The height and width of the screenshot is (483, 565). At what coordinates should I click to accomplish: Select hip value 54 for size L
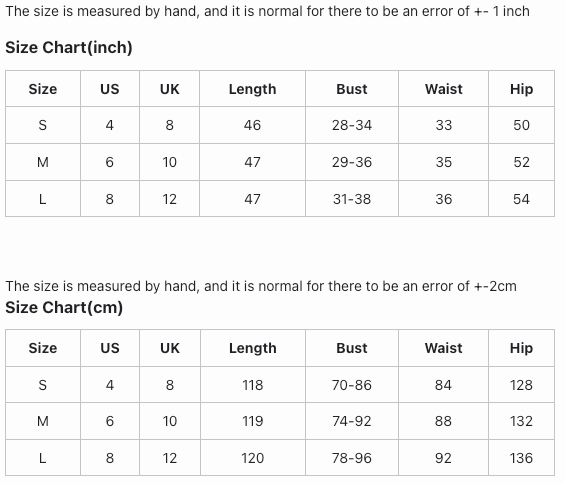pos(521,199)
